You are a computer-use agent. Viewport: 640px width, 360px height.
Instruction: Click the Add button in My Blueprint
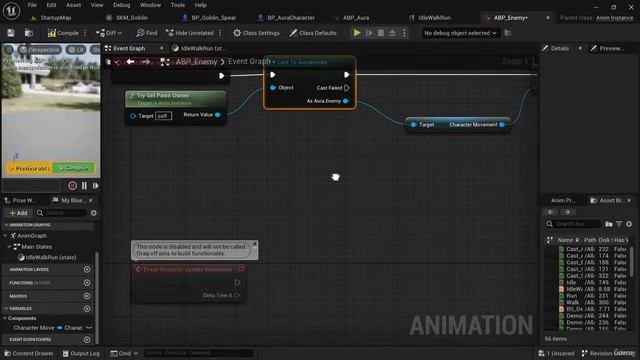pyautogui.click(x=18, y=213)
